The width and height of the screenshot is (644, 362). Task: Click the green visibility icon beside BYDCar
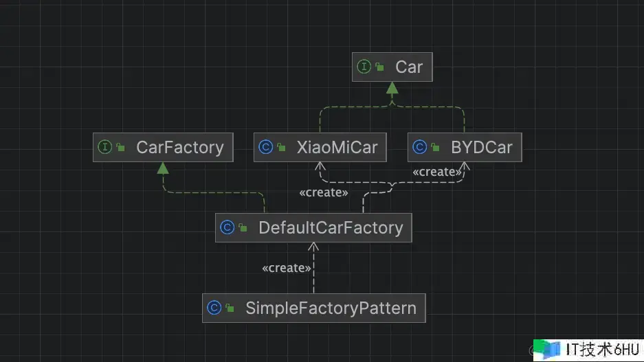tap(436, 148)
